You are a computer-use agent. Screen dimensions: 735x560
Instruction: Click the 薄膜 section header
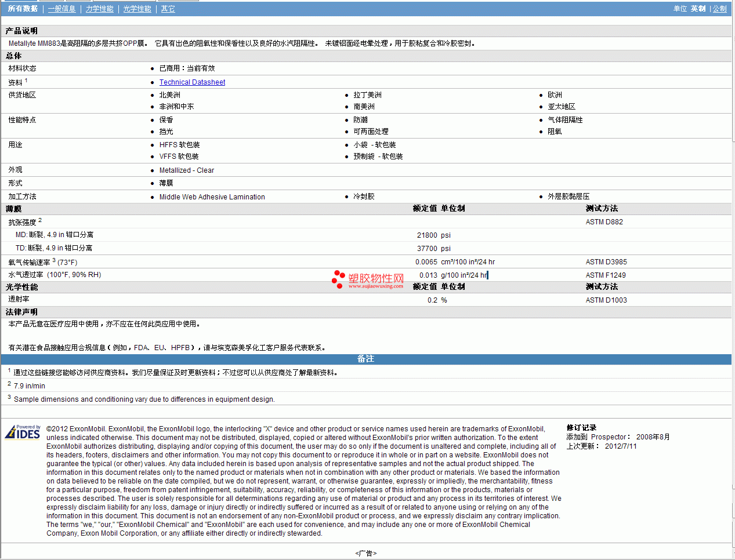pos(14,209)
